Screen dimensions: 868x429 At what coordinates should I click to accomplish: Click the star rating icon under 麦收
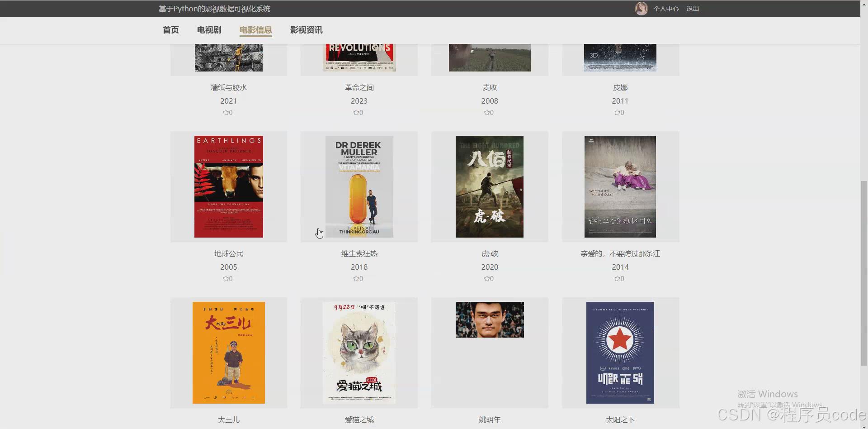click(487, 113)
